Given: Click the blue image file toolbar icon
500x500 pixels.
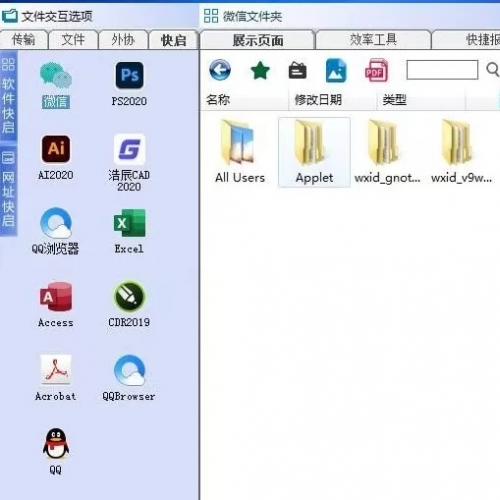Looking at the screenshot, I should [336, 70].
